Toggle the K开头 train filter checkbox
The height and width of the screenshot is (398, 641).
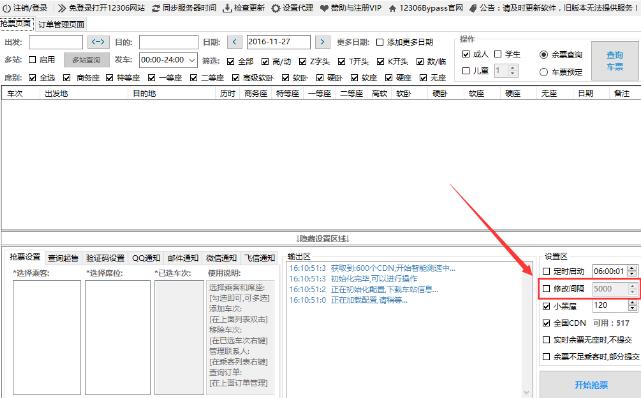click(381, 61)
